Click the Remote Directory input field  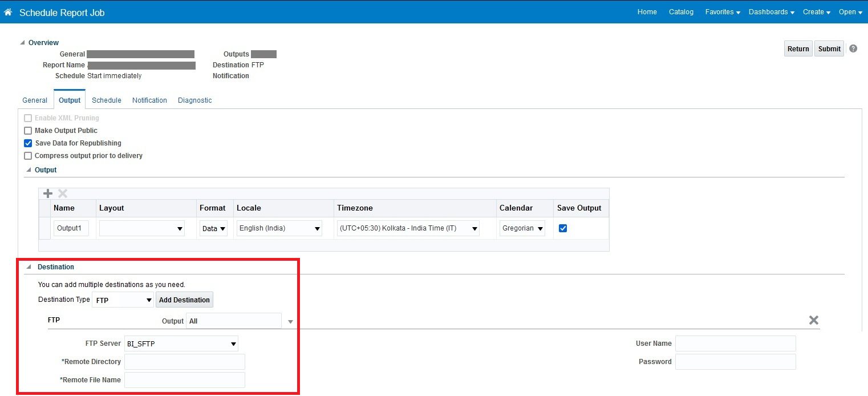coord(185,362)
